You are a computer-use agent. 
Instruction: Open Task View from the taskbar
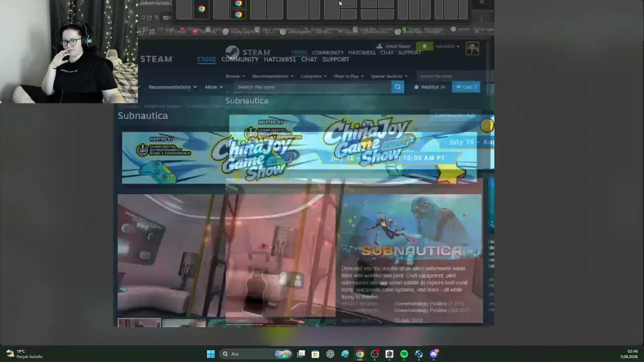301,354
